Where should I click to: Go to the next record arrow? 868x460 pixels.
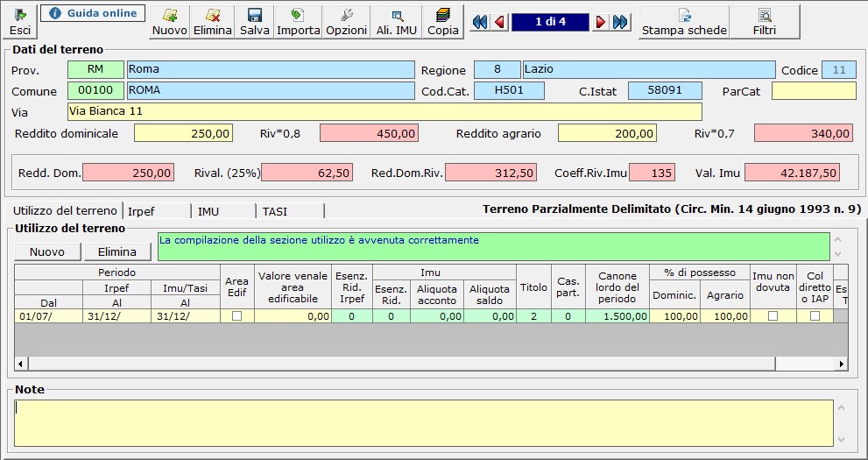tap(601, 22)
